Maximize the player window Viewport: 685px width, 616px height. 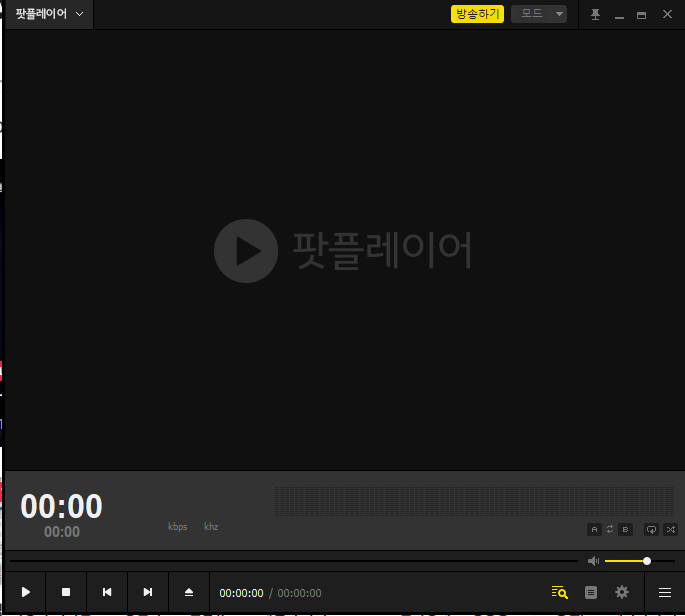(641, 16)
